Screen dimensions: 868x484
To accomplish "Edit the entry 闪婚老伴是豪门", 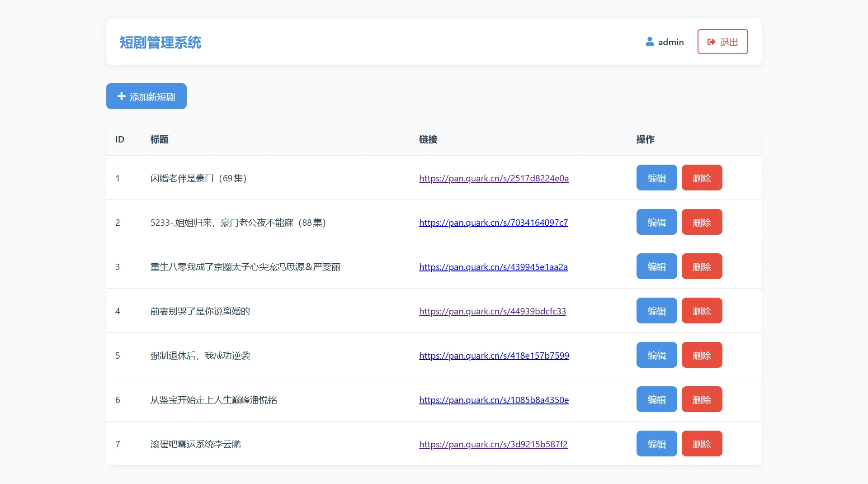I will pyautogui.click(x=656, y=177).
